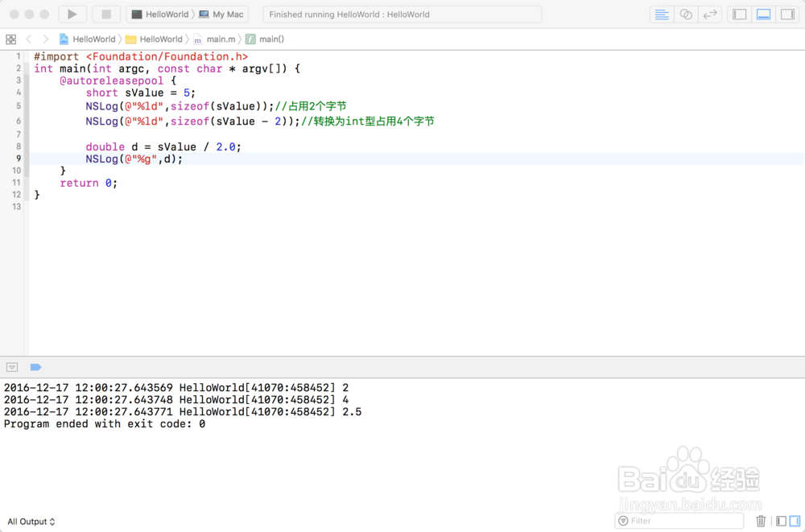Clear console with trash icon
Viewport: 805px width, 532px height.
pos(761,522)
